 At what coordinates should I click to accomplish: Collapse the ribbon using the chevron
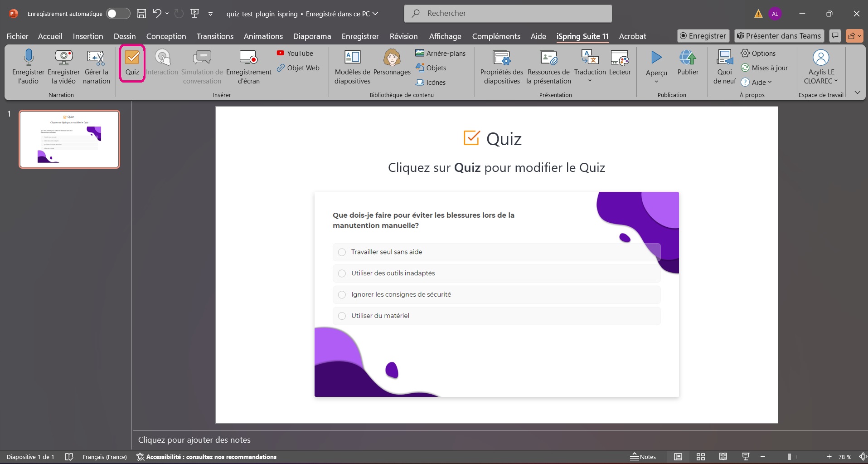857,93
